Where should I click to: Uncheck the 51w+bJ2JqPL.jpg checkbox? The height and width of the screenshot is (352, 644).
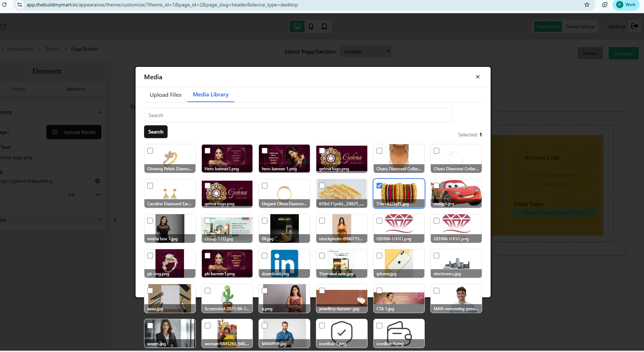tap(379, 186)
